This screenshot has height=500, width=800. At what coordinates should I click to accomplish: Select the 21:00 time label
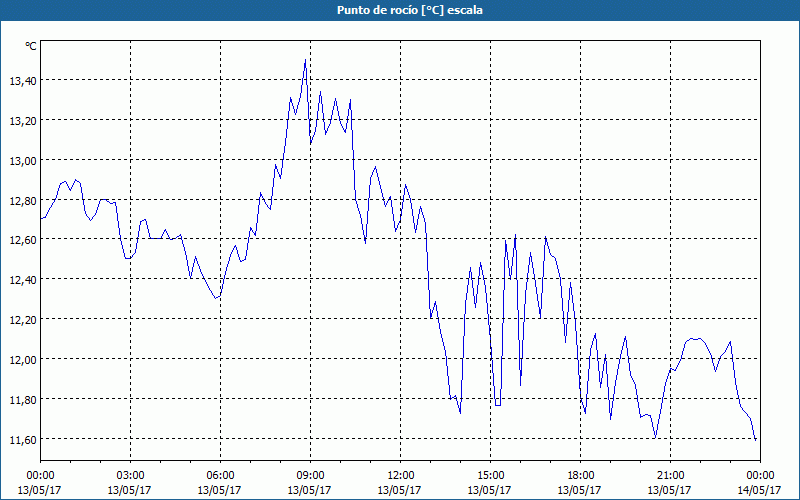point(670,476)
